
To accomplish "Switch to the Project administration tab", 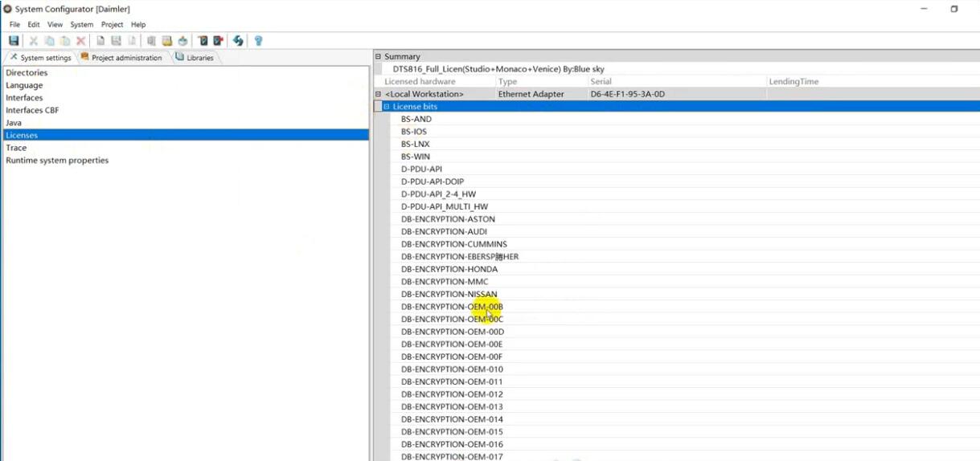I will pyautogui.click(x=121, y=58).
